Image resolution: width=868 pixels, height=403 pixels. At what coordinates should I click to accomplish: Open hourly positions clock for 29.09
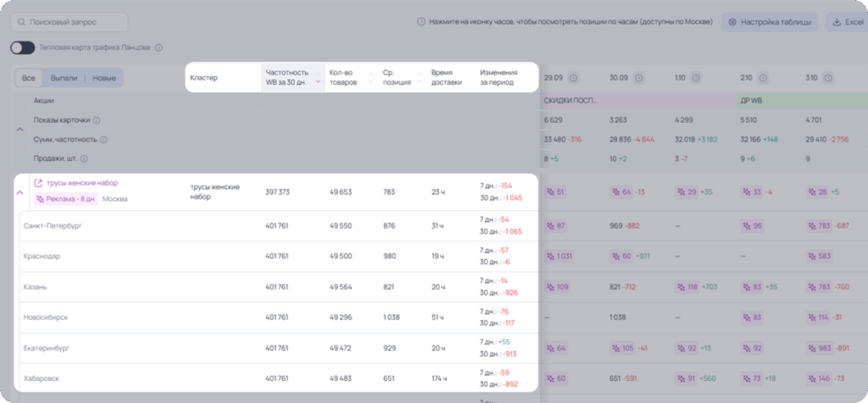[574, 78]
